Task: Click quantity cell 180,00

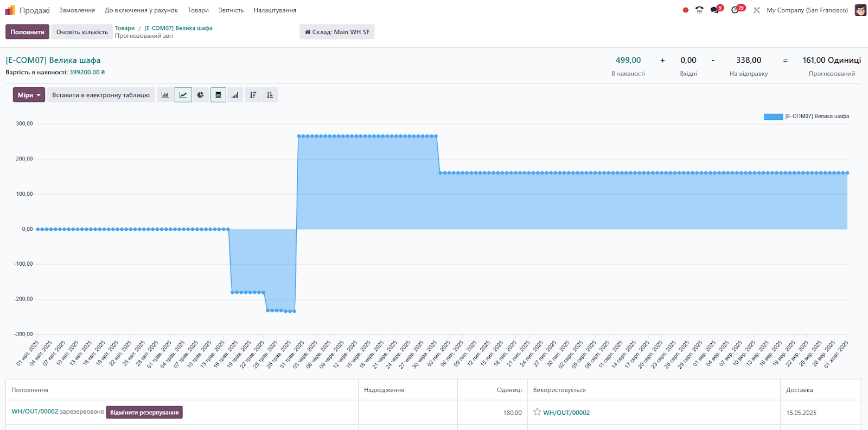Action: pyautogui.click(x=513, y=413)
